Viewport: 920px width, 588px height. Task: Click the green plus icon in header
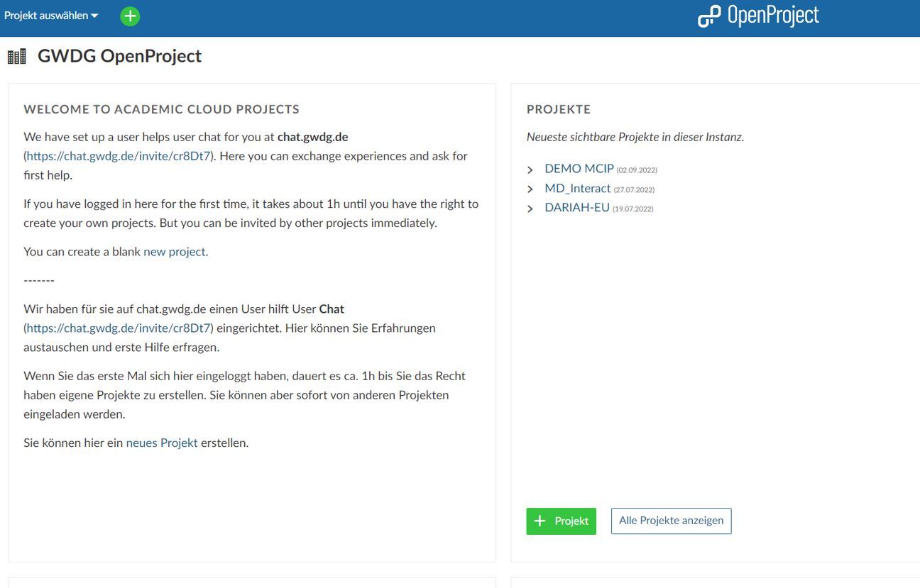130,16
